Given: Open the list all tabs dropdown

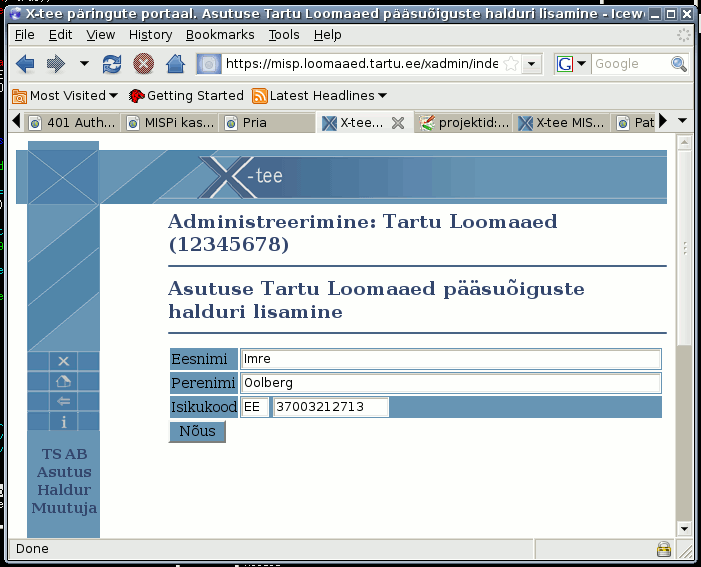Looking at the screenshot, I should (682, 121).
